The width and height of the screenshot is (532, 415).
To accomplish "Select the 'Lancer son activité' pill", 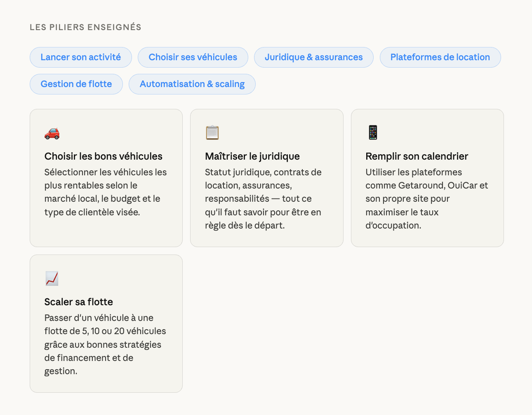I will pyautogui.click(x=81, y=57).
